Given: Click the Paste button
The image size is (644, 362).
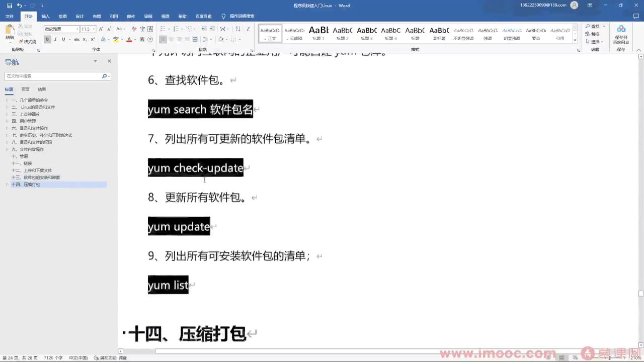Looking at the screenshot, I should point(10,33).
